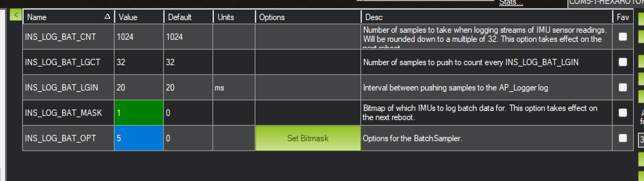The height and width of the screenshot is (181, 644).
Task: Select the Options column header
Action: pos(308,17)
